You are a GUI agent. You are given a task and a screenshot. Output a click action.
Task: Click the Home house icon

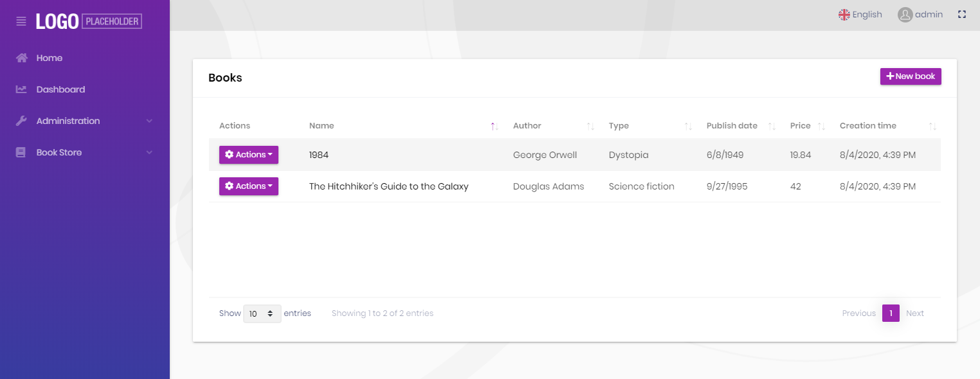click(x=21, y=58)
